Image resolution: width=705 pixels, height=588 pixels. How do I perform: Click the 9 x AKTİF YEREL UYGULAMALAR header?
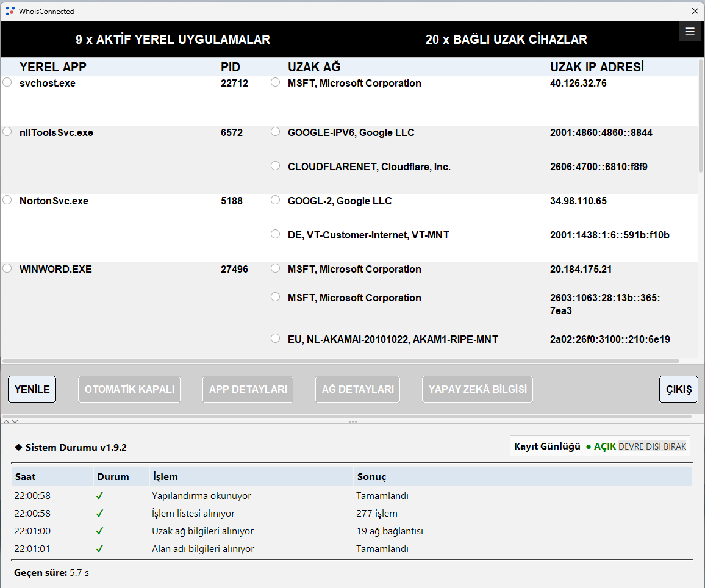[x=173, y=40]
